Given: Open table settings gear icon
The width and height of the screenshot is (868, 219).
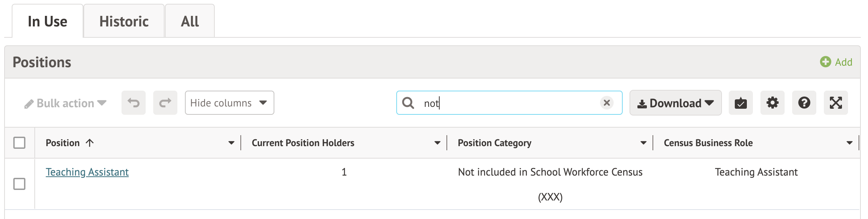Looking at the screenshot, I should (772, 103).
